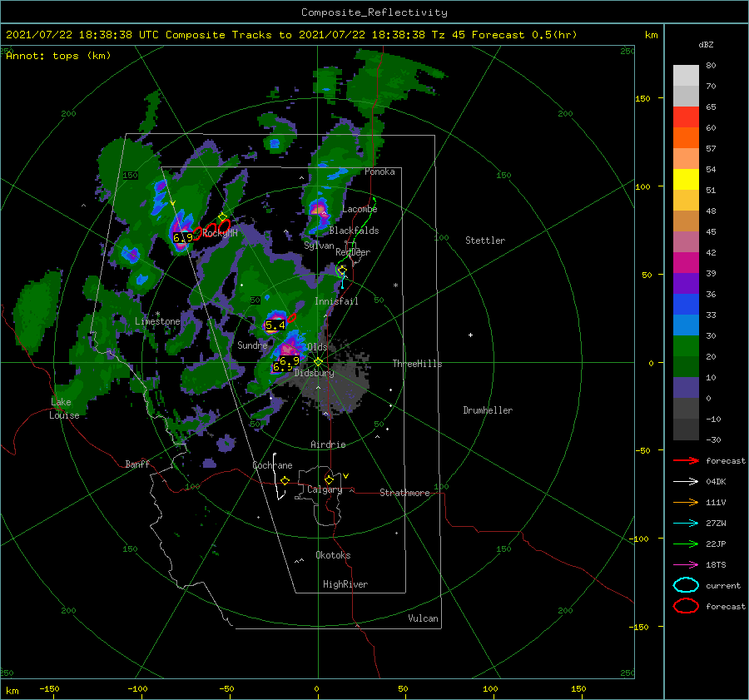Pick the yellow 54-51 dBZ color band
Image resolution: width=749 pixels, height=700 pixels.
[686, 180]
